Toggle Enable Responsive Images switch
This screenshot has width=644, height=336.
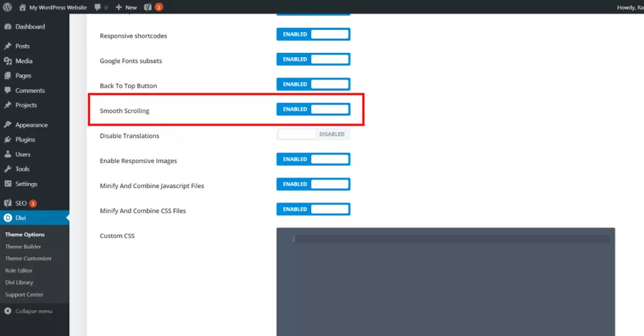click(x=313, y=159)
